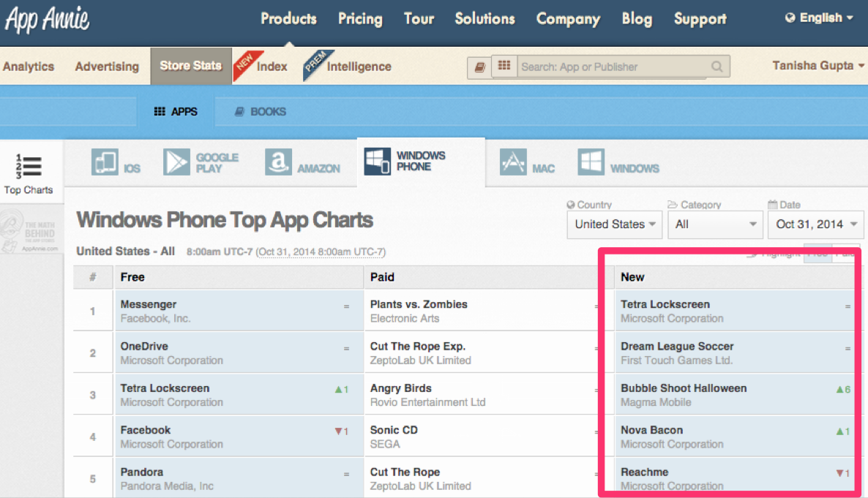Click the book search filter icon
Screen dimensions: 868x498
pyautogui.click(x=479, y=67)
